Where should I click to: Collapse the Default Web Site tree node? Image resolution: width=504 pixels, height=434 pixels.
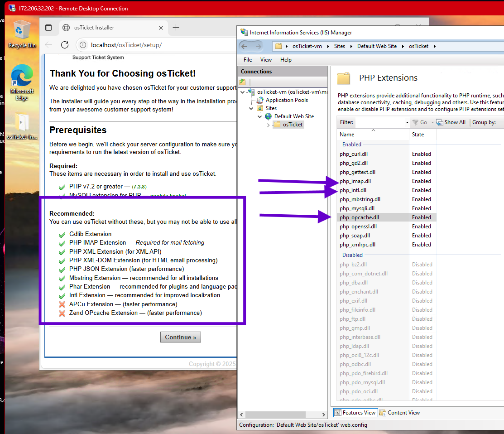(x=259, y=116)
